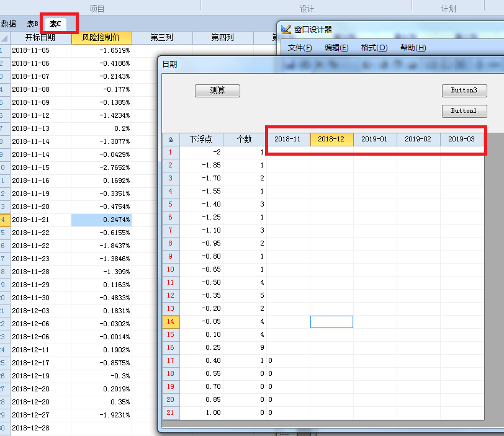
Task: Click the highlighted cell showing 0.2474%
Action: tap(102, 220)
